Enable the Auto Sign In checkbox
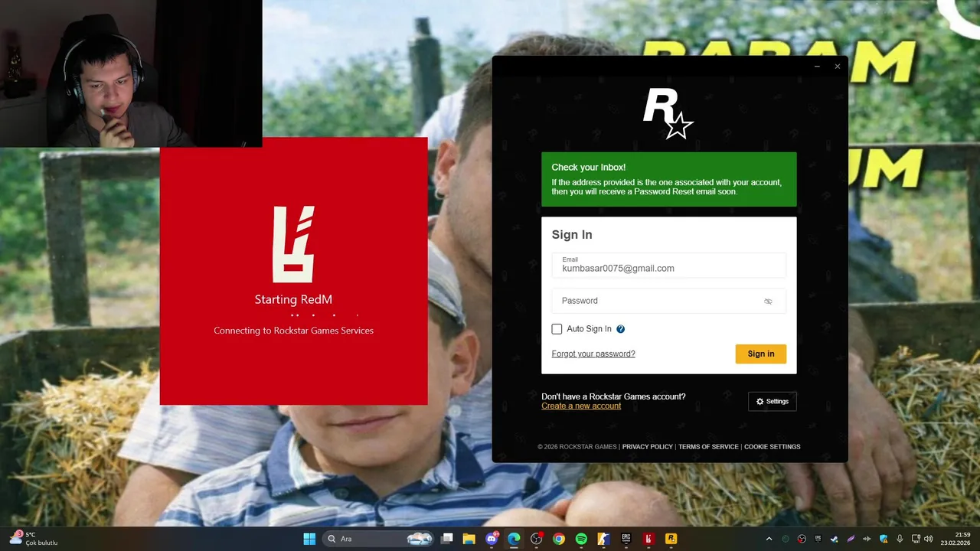980x551 pixels. point(557,329)
